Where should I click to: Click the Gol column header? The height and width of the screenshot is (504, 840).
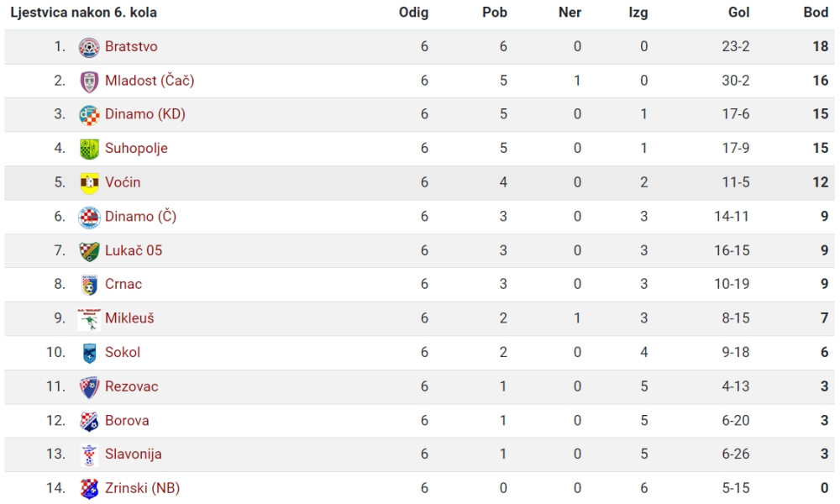click(738, 13)
